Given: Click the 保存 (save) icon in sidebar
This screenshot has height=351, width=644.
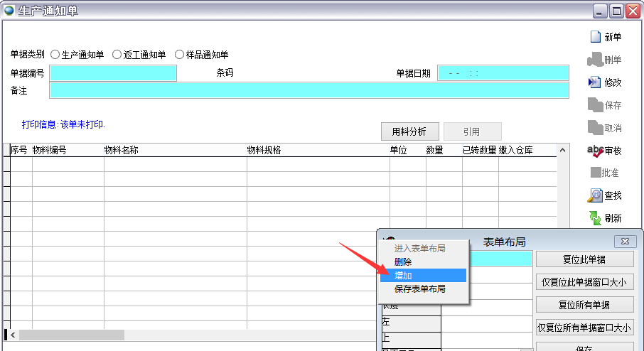Looking at the screenshot, I should click(x=595, y=105).
